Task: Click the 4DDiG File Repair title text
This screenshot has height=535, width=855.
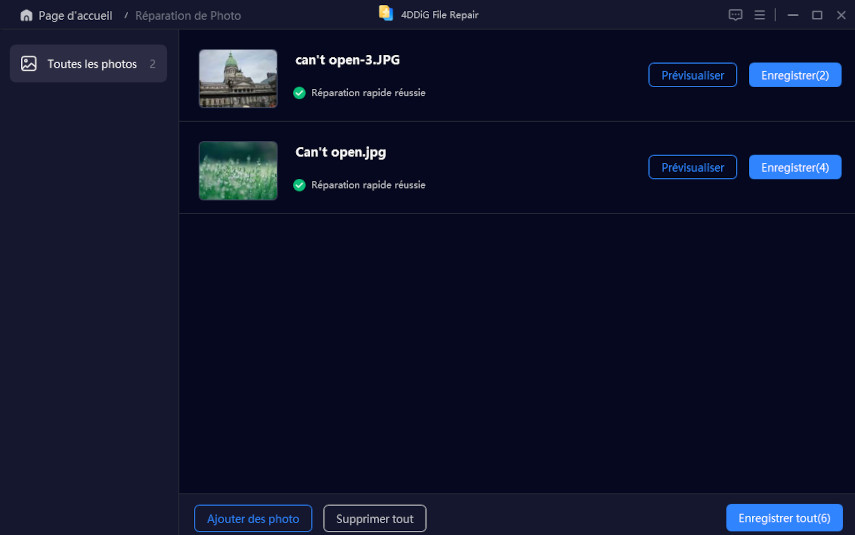Action: pos(439,15)
